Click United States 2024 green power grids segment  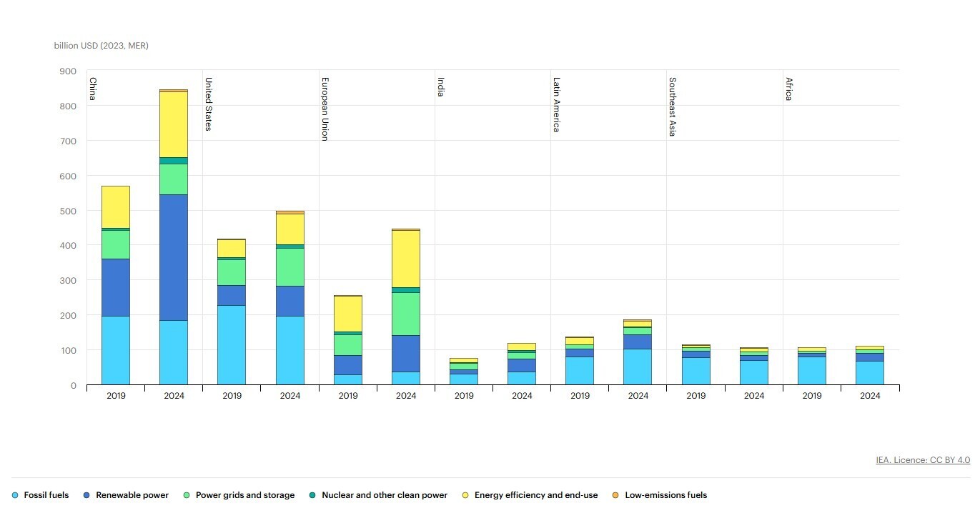point(290,267)
